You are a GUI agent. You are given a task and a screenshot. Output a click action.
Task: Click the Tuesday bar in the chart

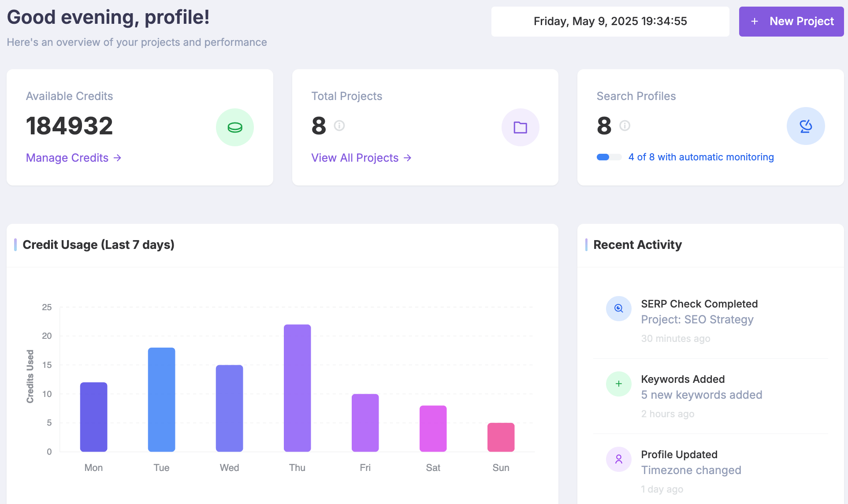161,399
